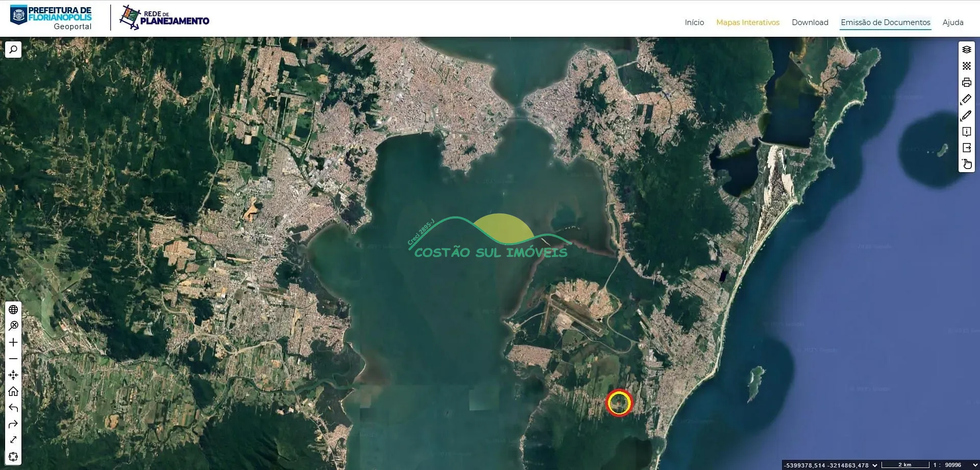Open the map scale dropdown arrow
The height and width of the screenshot is (470, 980).
coord(974,465)
